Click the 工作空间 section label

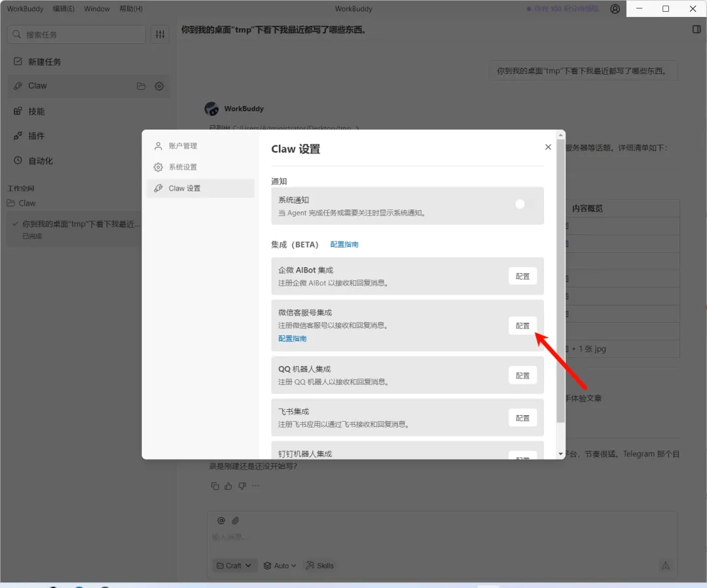(x=21, y=189)
